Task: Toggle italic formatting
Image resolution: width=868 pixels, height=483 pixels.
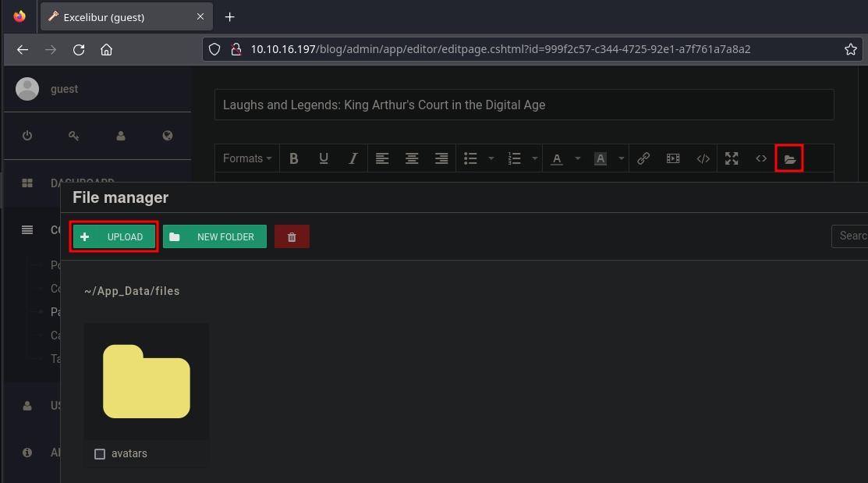Action: (353, 158)
